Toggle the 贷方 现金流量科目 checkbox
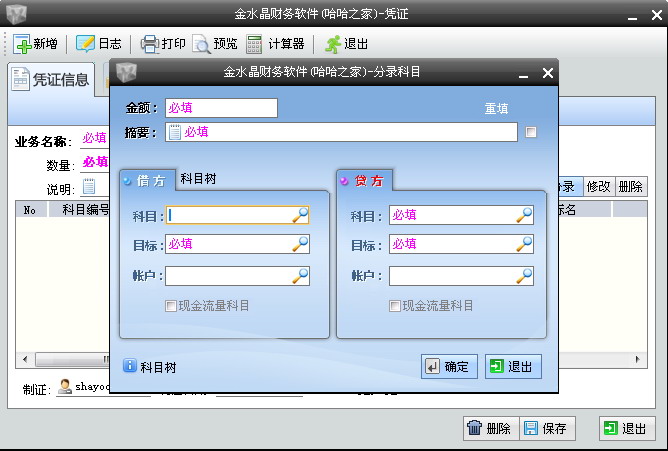The height and width of the screenshot is (451, 668). point(394,306)
